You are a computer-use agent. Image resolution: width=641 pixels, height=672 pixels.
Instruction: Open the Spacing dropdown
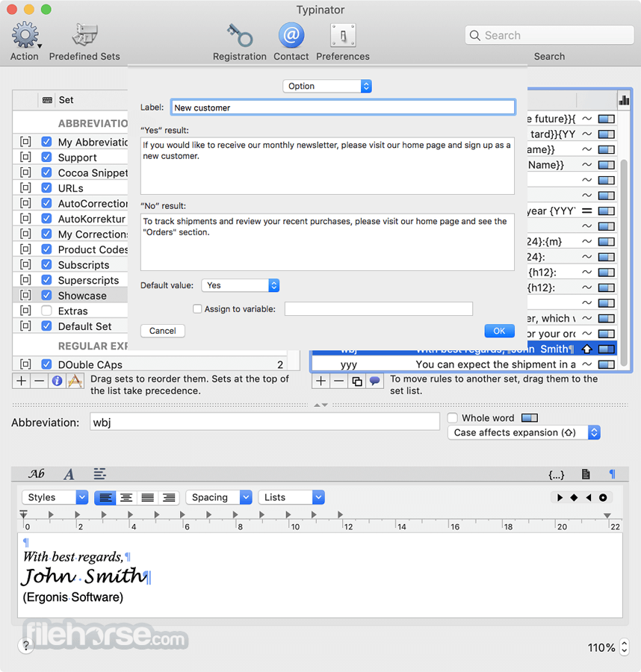219,497
